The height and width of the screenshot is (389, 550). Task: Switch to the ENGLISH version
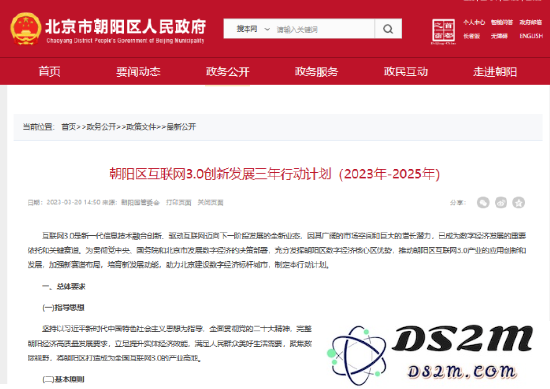pyautogui.click(x=531, y=36)
